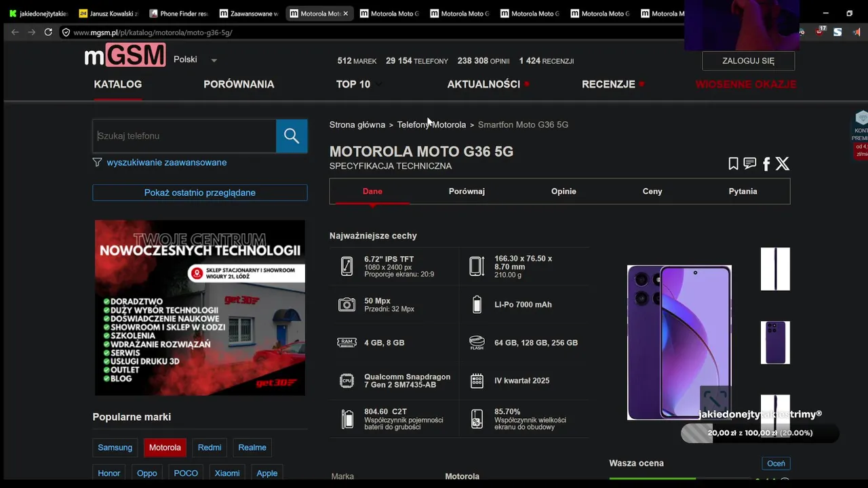
Task: Click the calendar icon beside IV kwartał 2025
Action: pos(477,380)
